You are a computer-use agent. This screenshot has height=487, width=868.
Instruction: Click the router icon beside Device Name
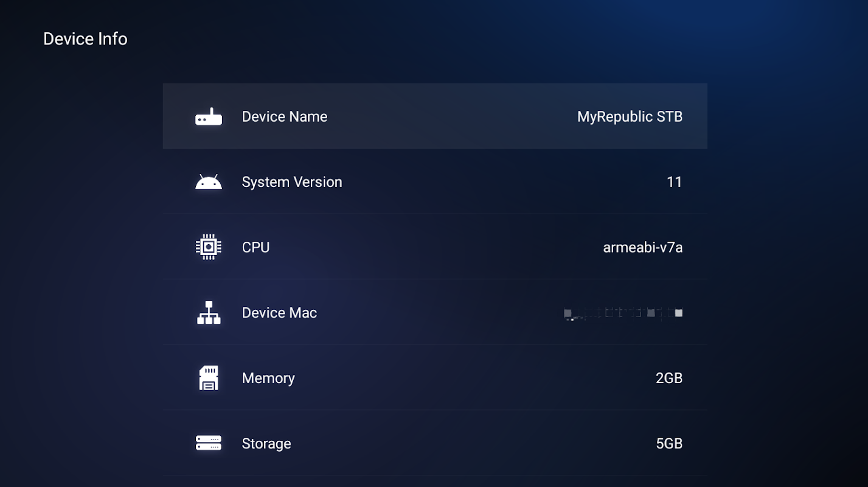coord(209,116)
